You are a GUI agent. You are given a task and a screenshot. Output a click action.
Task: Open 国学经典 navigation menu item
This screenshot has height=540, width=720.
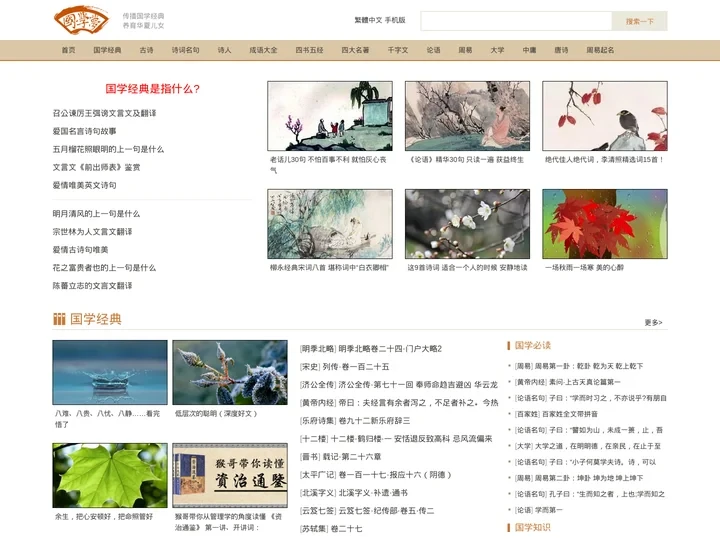click(107, 50)
